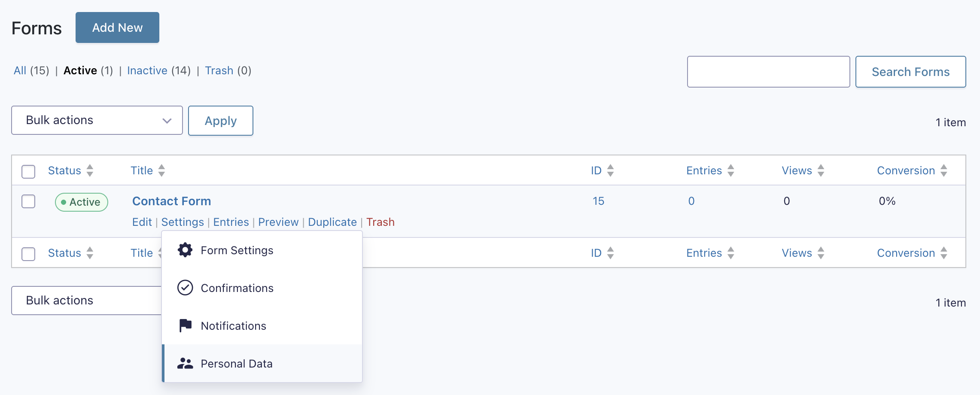
Task: Open the bottom Bulk actions dropdown
Action: [86, 301]
